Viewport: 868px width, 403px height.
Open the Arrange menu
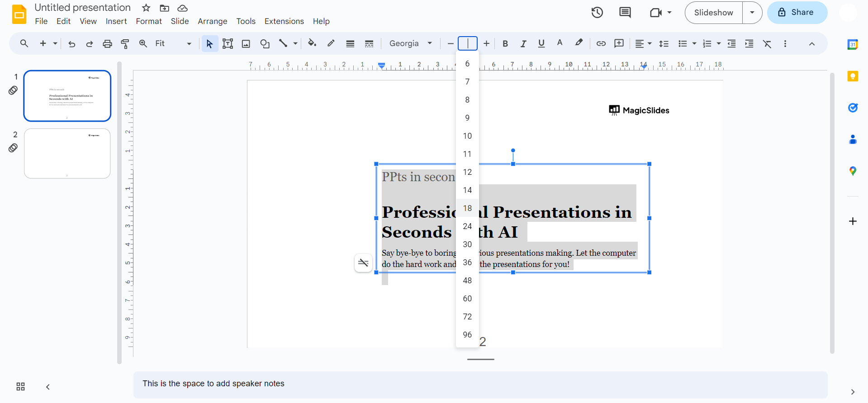point(212,21)
